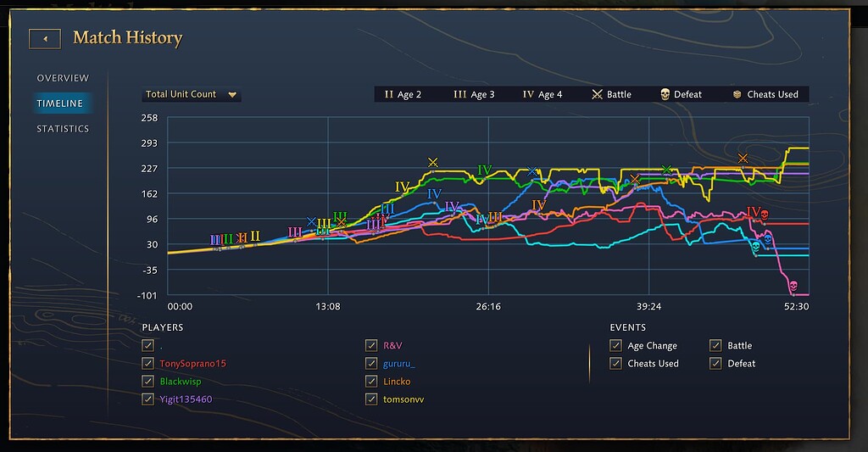Switch to the Overview tab
Screen dimensions: 868x452
pyautogui.click(x=63, y=78)
